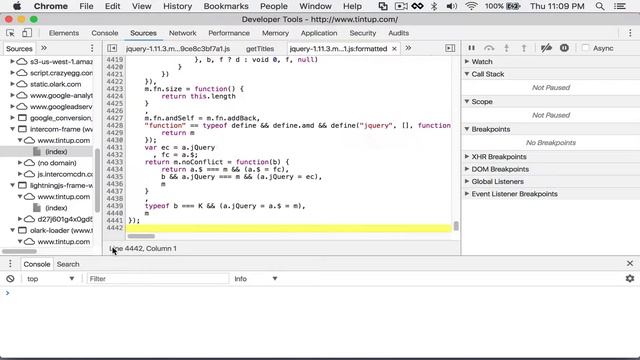This screenshot has width=640, height=360.
Task: Show more open editor tabs chevron
Action: pyautogui.click(x=408, y=48)
